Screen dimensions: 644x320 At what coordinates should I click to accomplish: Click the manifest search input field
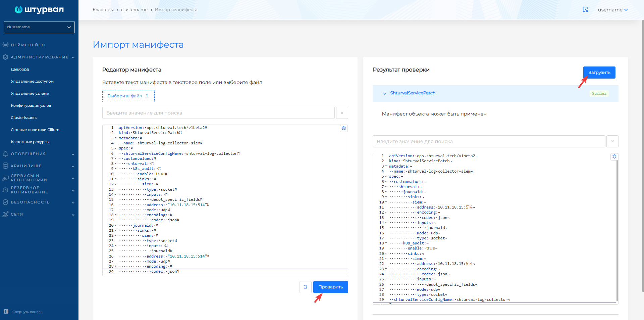pos(218,112)
